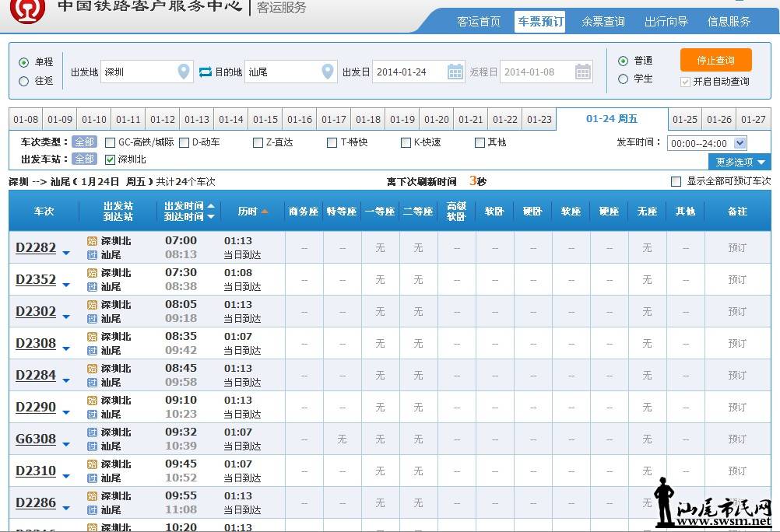
Task: Sort by duration arrow in 历时 header
Action: (265, 212)
